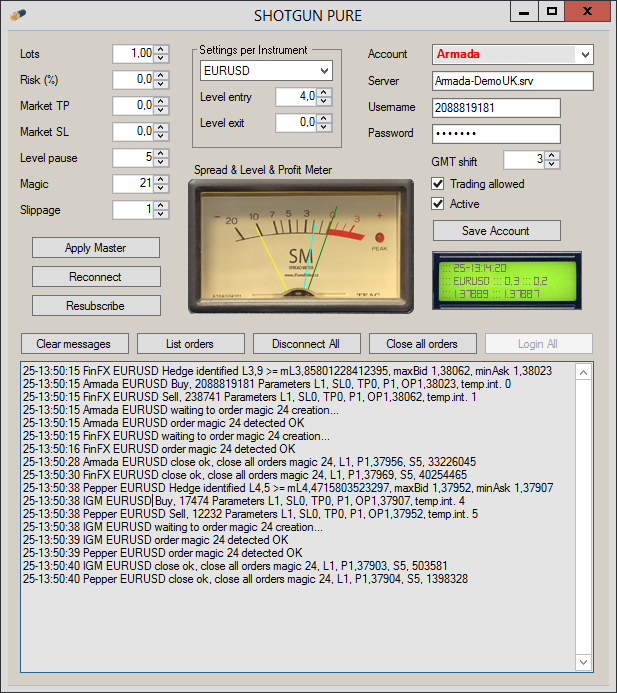Uncheck the Trading allowed checkbox
Viewport: 617px width, 693px height.
point(438,184)
